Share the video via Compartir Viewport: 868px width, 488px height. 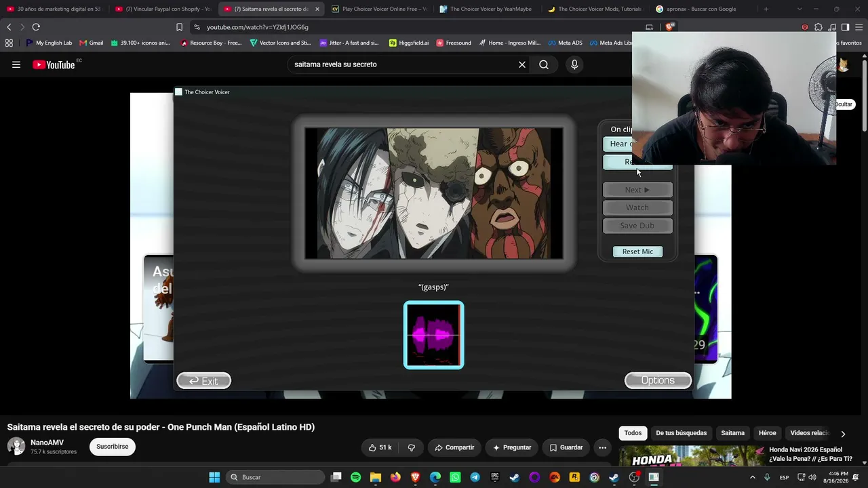coord(454,447)
